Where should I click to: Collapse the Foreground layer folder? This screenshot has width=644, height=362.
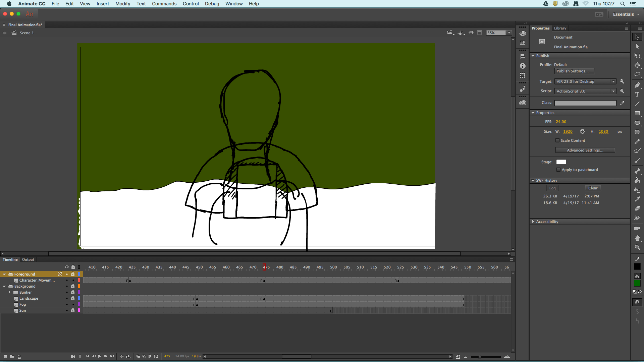4,274
